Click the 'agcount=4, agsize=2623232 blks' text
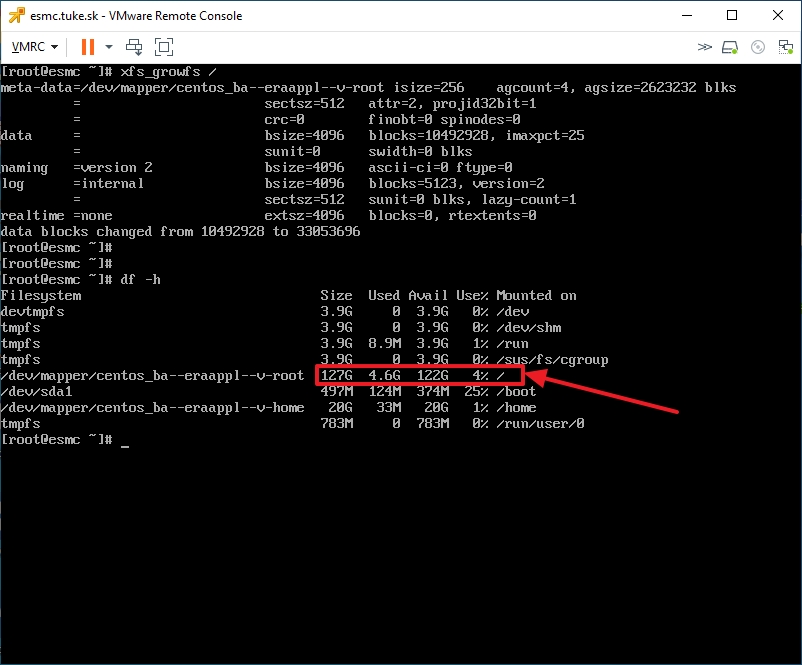Image resolution: width=802 pixels, height=665 pixels. 616,88
